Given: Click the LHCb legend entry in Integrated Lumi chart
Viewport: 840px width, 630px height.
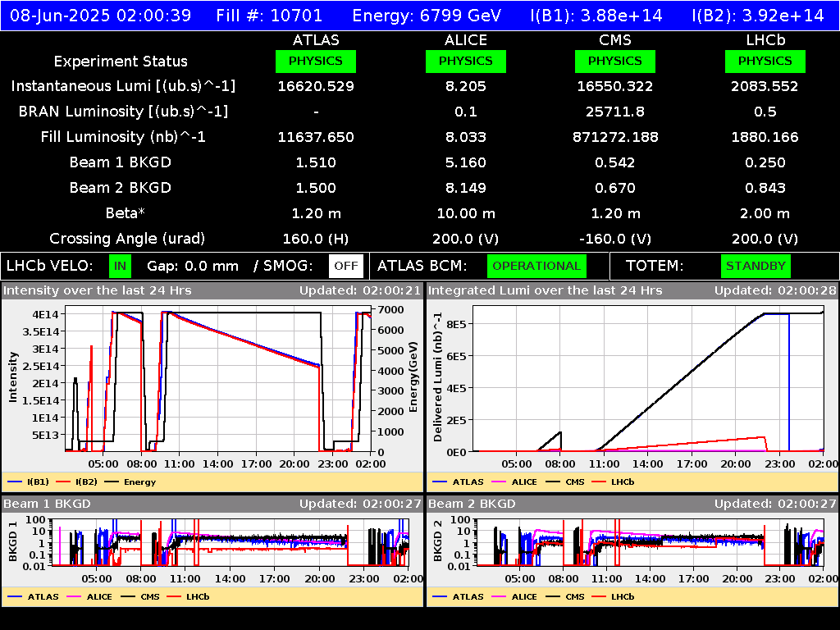Looking at the screenshot, I should tap(613, 482).
